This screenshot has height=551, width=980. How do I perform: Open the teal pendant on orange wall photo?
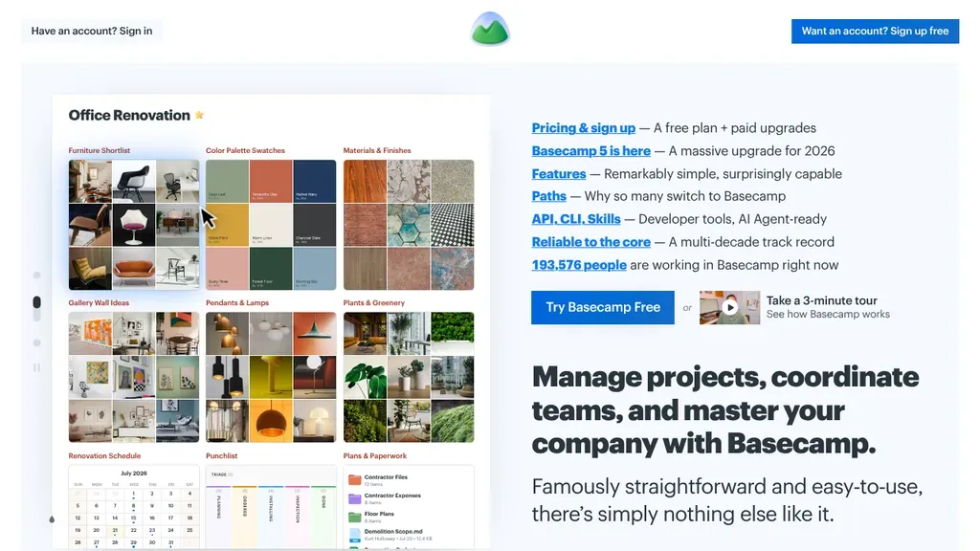[x=314, y=334]
